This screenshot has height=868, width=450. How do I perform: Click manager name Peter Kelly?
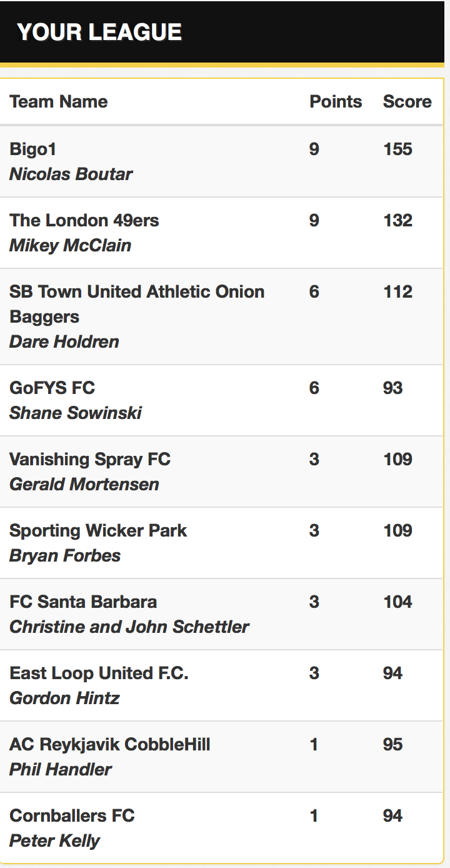coord(54,841)
